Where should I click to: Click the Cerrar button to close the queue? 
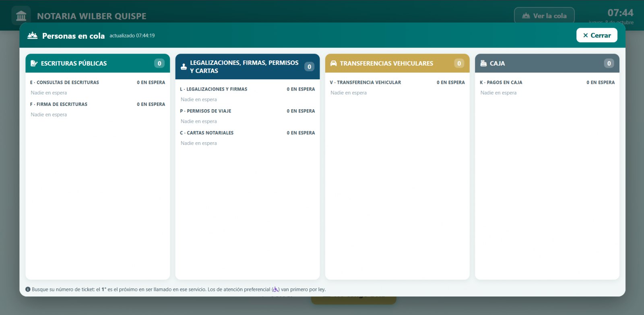(597, 35)
